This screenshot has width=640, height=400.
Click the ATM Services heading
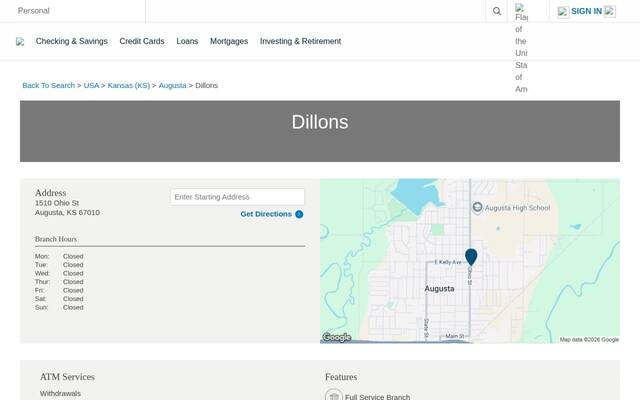pyautogui.click(x=67, y=377)
